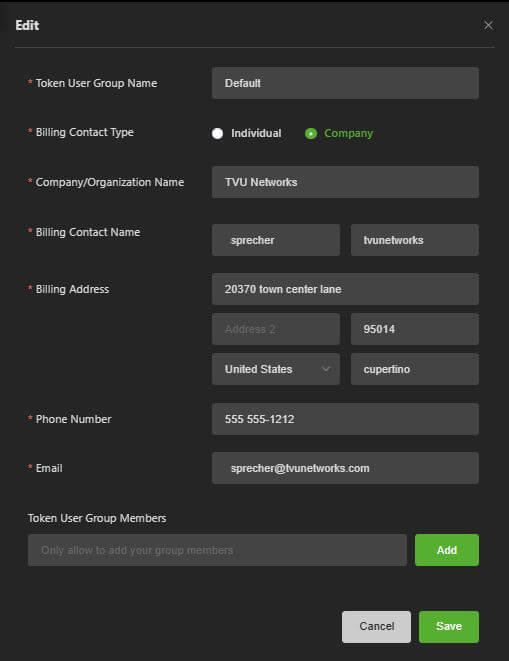Click the empty Address 2 field
Viewport: 509px width, 661px height.
pos(276,329)
